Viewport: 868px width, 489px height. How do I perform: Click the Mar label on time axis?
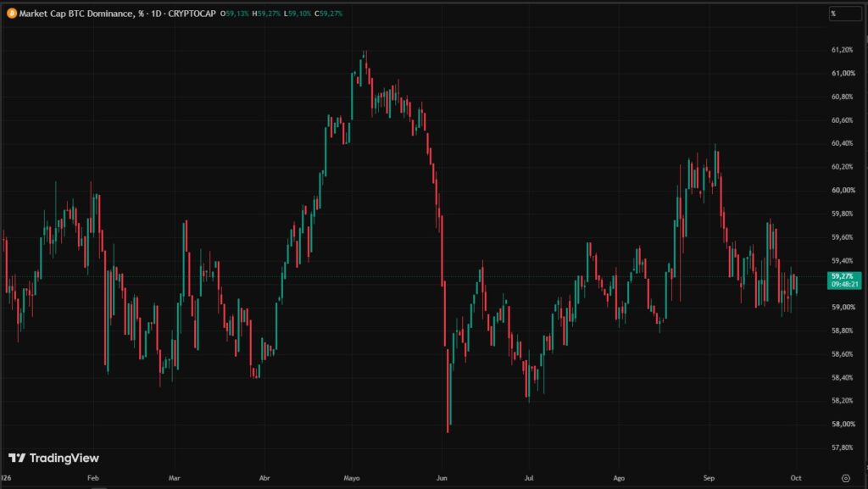click(175, 478)
